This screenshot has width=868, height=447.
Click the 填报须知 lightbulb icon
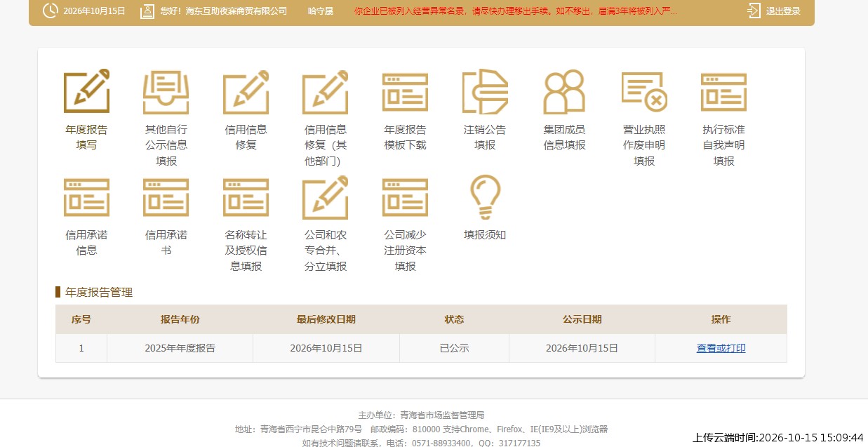point(485,197)
